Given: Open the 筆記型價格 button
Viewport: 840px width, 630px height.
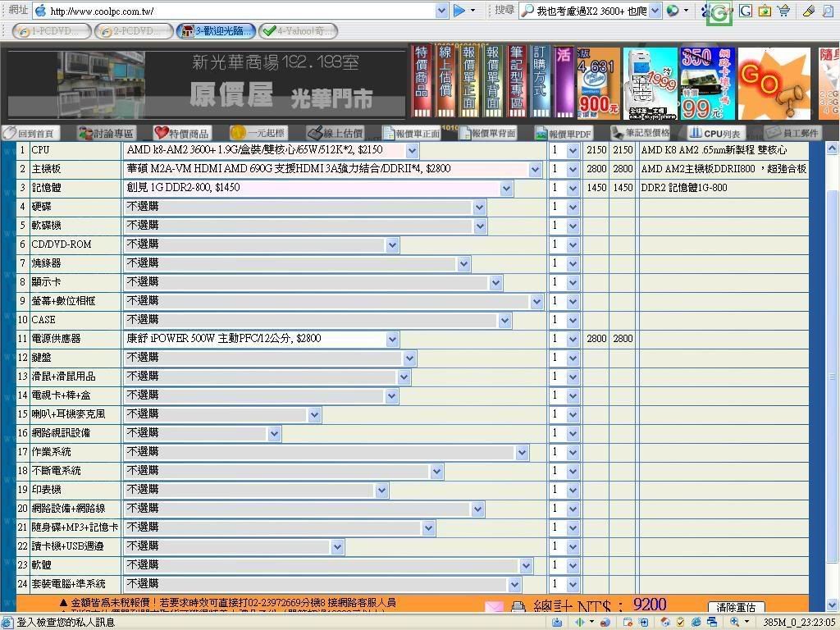Looking at the screenshot, I should click(x=641, y=132).
